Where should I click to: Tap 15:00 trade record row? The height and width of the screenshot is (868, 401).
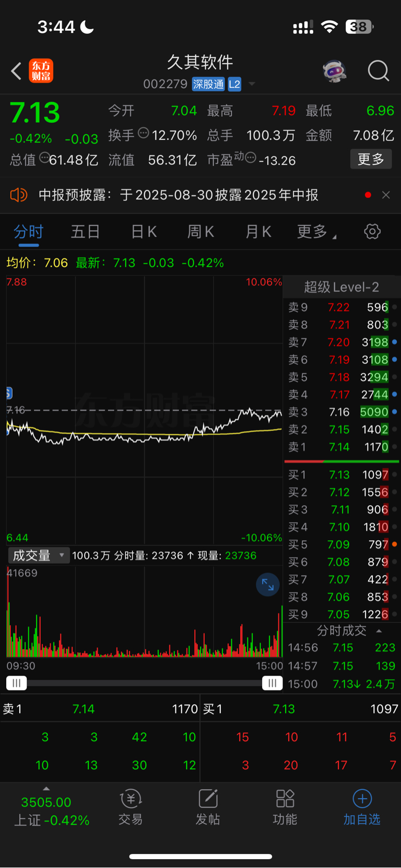click(341, 684)
